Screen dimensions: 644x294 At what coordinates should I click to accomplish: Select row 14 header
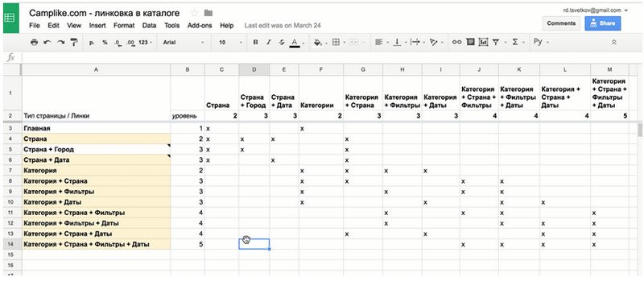tap(12, 244)
